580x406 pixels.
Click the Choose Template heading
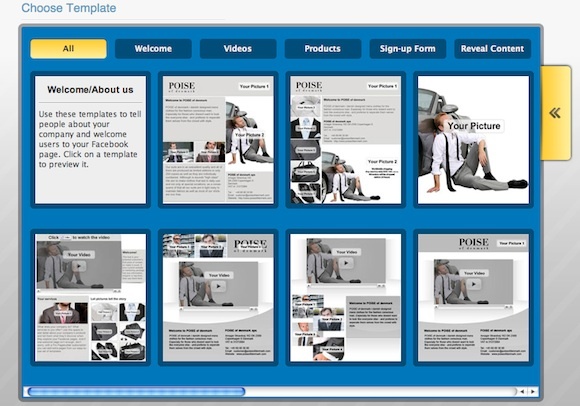(x=69, y=8)
